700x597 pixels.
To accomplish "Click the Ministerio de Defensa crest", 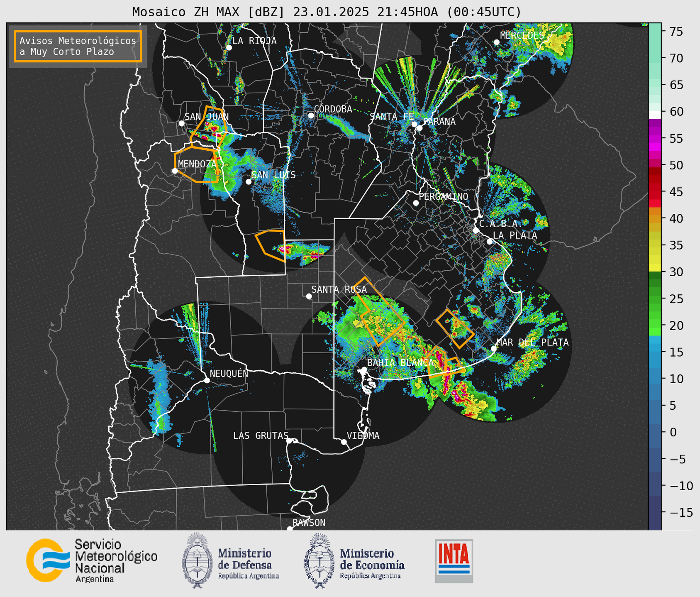I will coord(198,560).
